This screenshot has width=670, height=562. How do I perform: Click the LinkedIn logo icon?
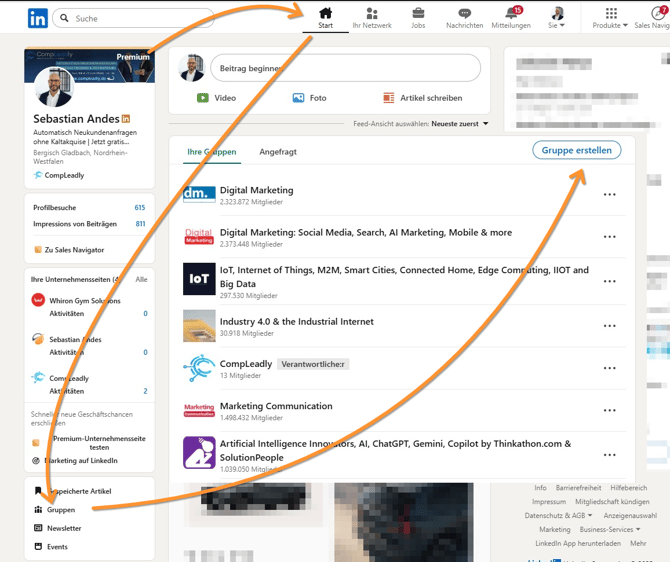(x=37, y=18)
